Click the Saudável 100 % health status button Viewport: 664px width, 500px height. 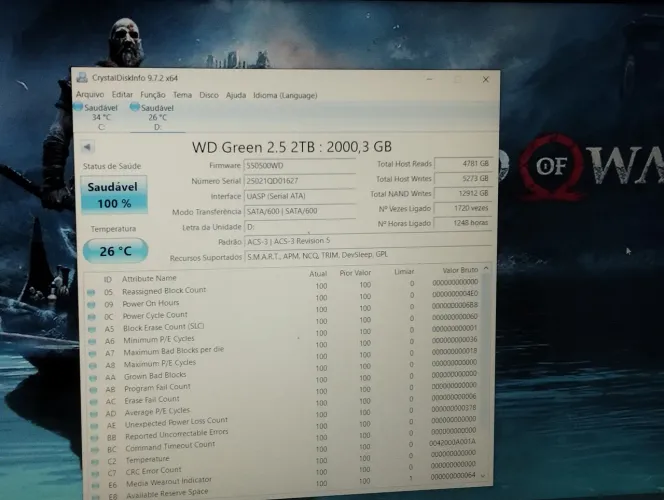(x=112, y=195)
